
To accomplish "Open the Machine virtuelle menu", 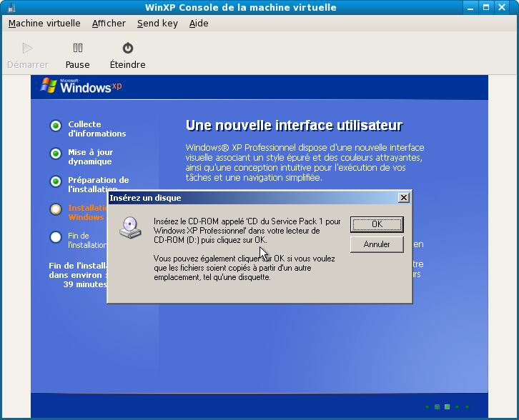I will click(44, 24).
